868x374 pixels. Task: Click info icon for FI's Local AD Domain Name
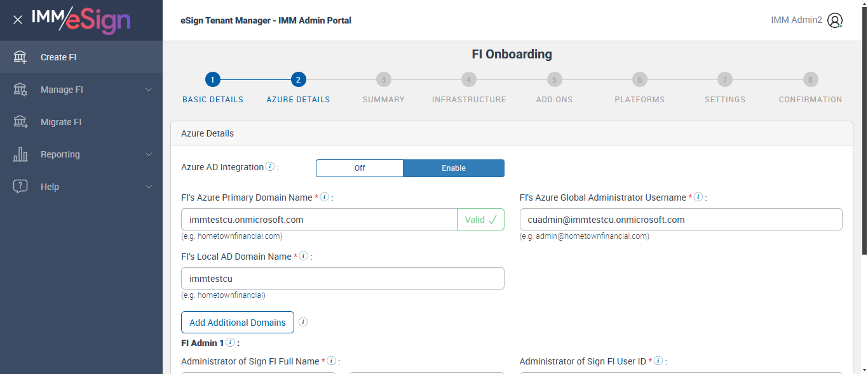coord(304,257)
